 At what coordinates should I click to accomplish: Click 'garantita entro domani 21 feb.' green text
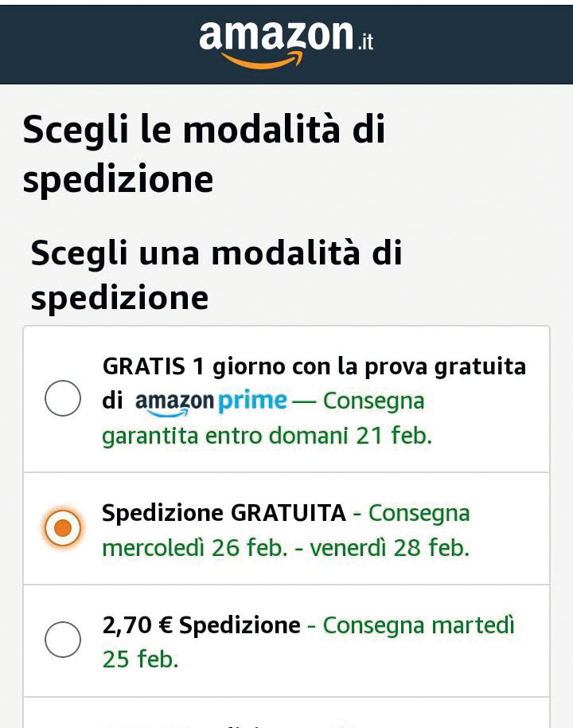point(267,436)
